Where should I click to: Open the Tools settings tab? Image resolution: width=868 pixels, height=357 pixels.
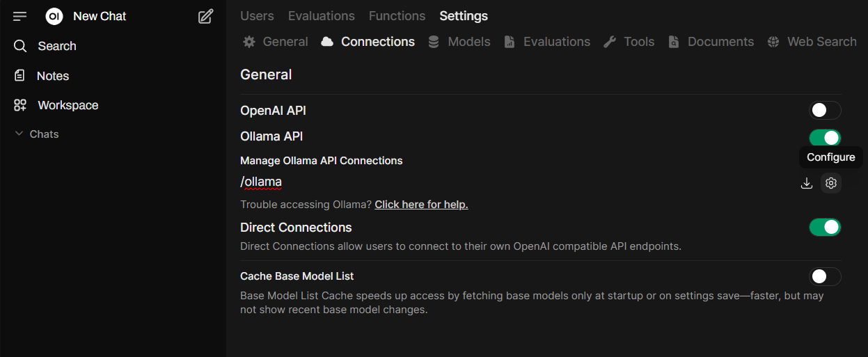[x=629, y=42]
